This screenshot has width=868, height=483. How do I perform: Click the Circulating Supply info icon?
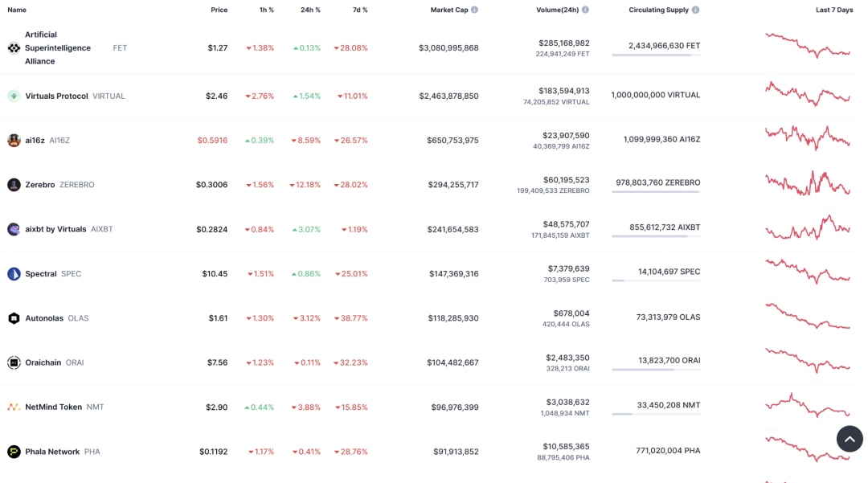[696, 10]
